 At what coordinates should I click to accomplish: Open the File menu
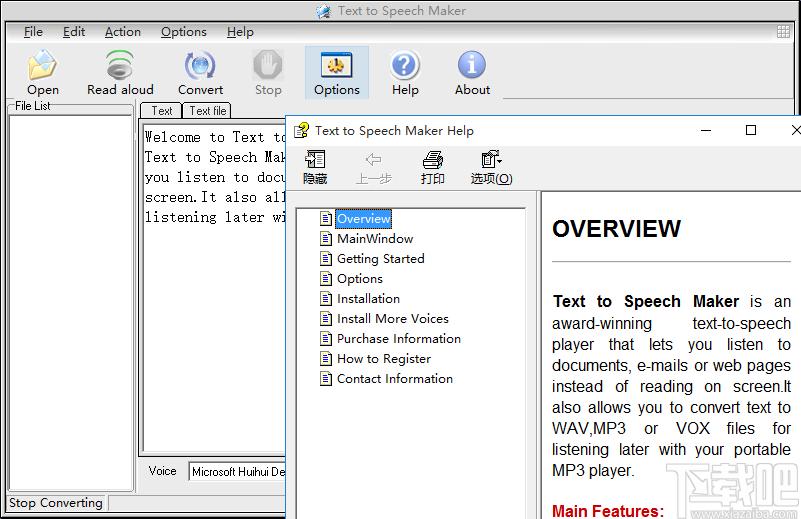[33, 32]
